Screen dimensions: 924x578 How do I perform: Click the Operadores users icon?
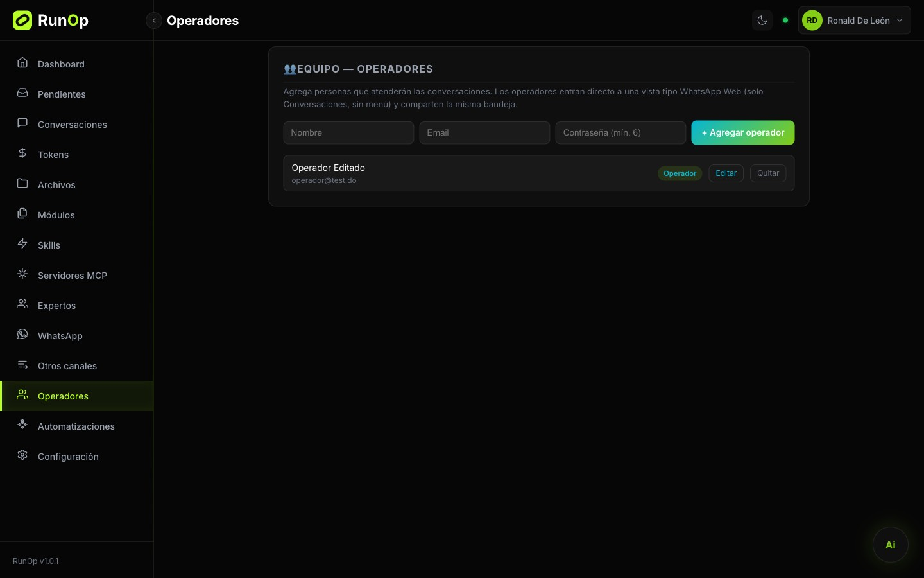click(22, 395)
